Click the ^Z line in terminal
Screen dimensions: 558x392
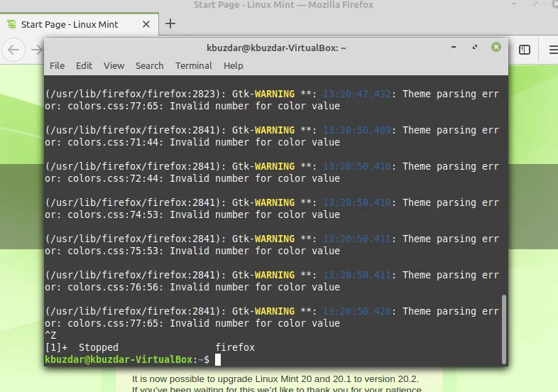pos(50,335)
